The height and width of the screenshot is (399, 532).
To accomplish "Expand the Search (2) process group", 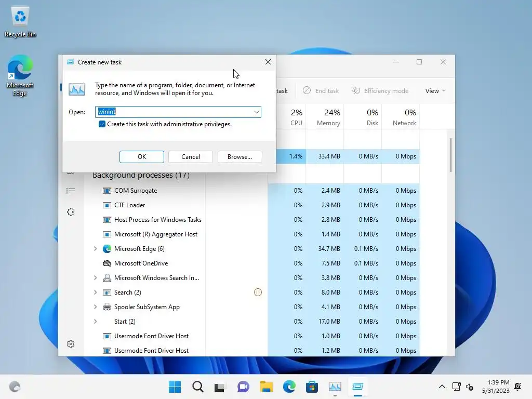I will (x=96, y=292).
